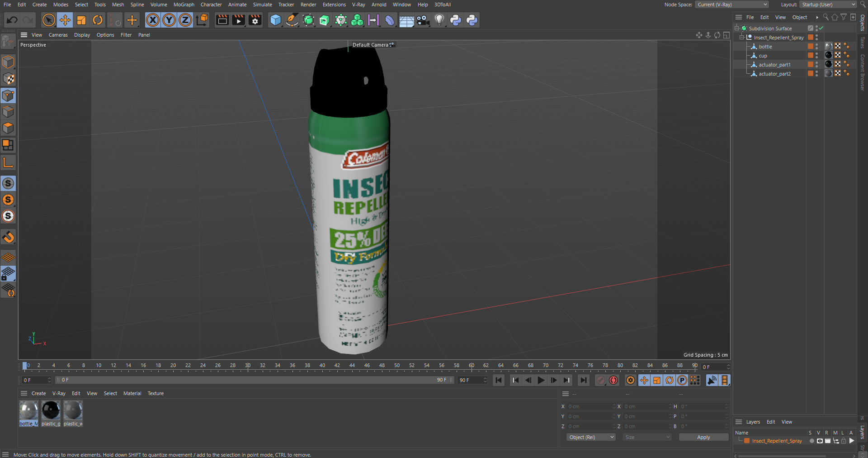Click frame 40 on timeline ruler
Viewport: 868px width, 458px height.
[x=322, y=365]
